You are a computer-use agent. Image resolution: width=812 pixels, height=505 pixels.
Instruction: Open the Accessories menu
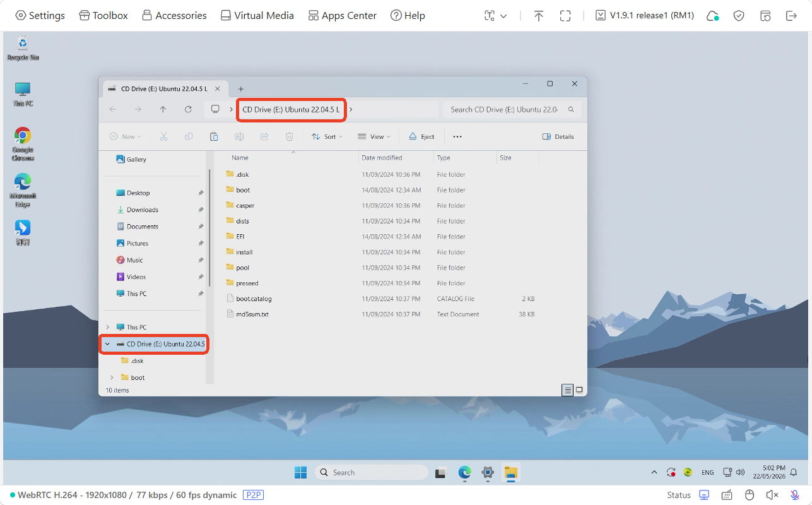(174, 16)
